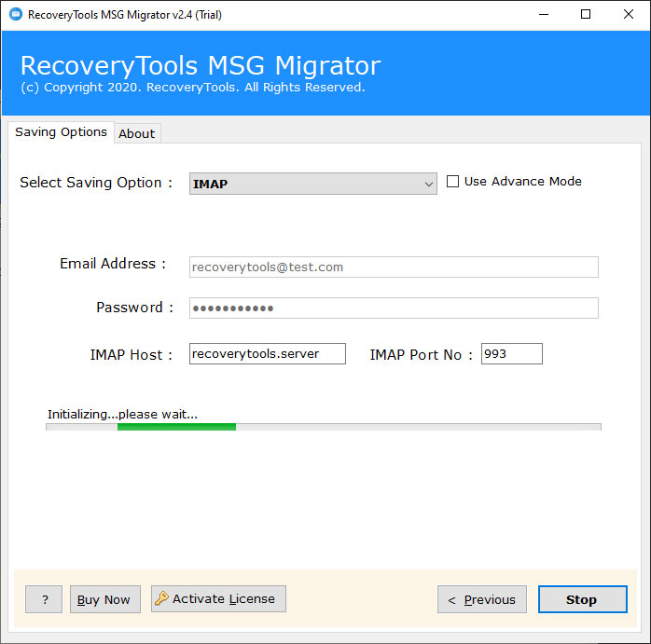
Task: Click the 'Use Advance Mode' label text
Action: [522, 182]
